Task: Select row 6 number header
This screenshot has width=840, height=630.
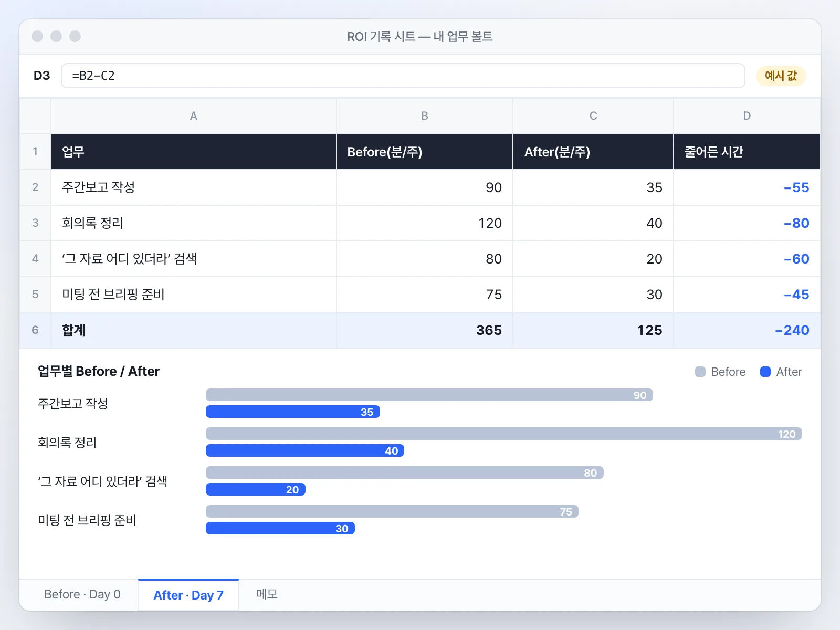Action: tap(35, 330)
